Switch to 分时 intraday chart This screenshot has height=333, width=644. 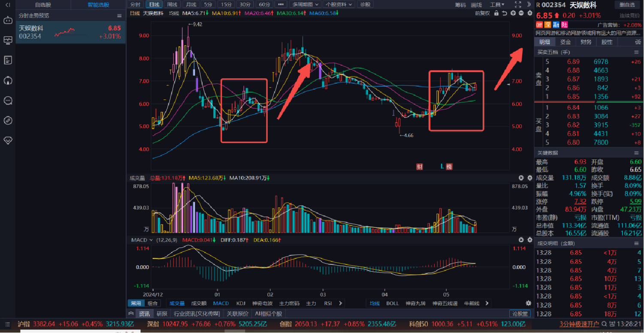(x=136, y=4)
